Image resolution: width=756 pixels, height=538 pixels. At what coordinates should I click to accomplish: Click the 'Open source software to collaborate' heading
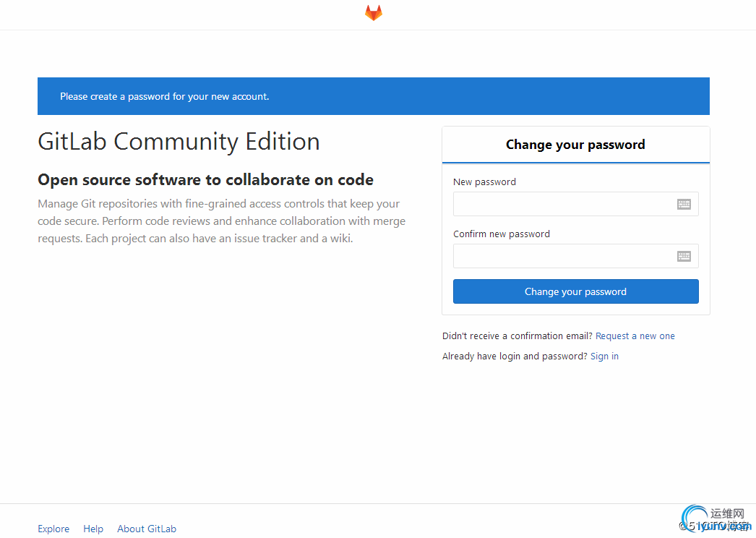tap(205, 179)
